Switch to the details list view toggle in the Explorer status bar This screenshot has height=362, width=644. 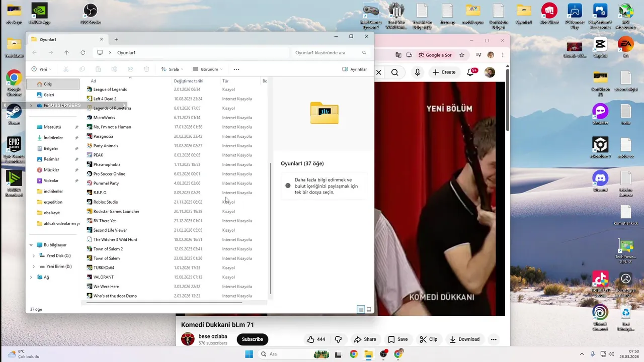tap(361, 310)
